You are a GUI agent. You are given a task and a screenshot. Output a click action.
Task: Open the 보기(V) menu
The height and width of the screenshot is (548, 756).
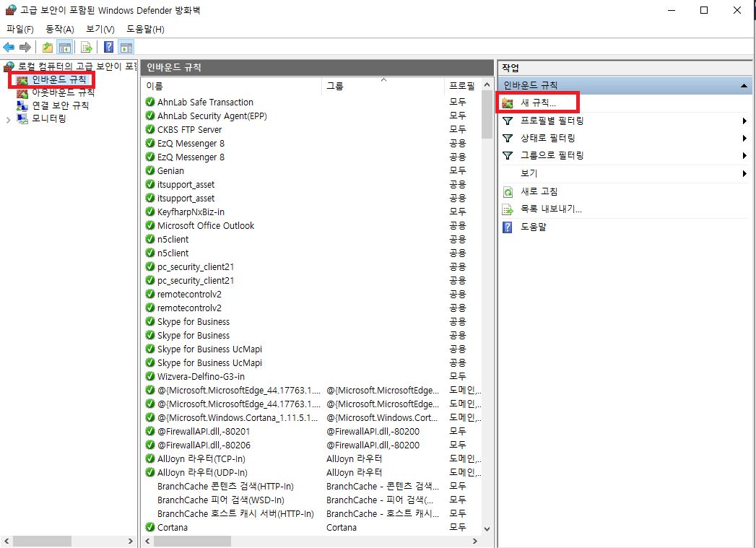[100, 30]
